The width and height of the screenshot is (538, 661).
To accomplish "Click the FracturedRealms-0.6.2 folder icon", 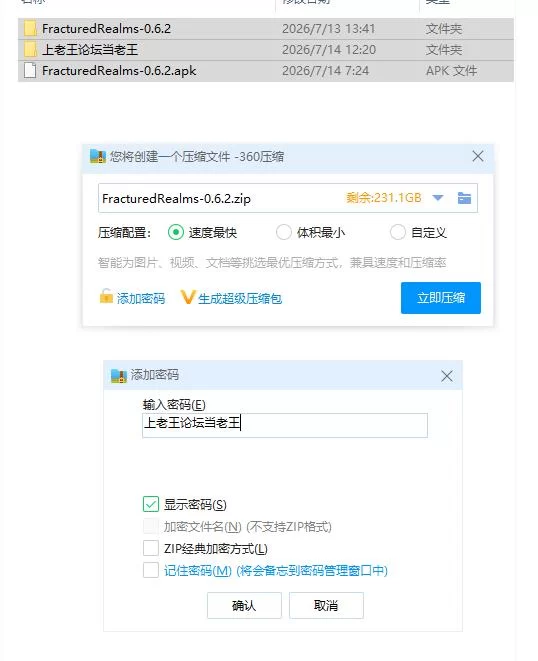I will tap(30, 29).
